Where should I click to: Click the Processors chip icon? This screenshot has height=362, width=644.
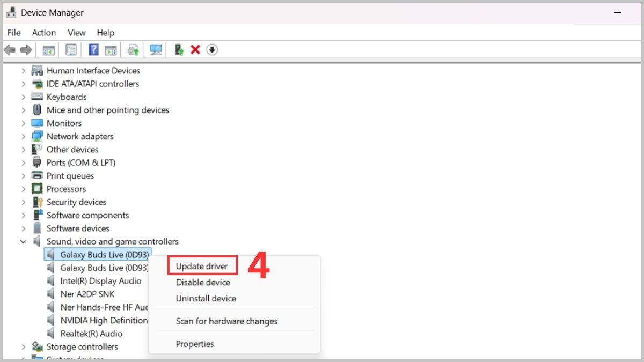(x=37, y=189)
